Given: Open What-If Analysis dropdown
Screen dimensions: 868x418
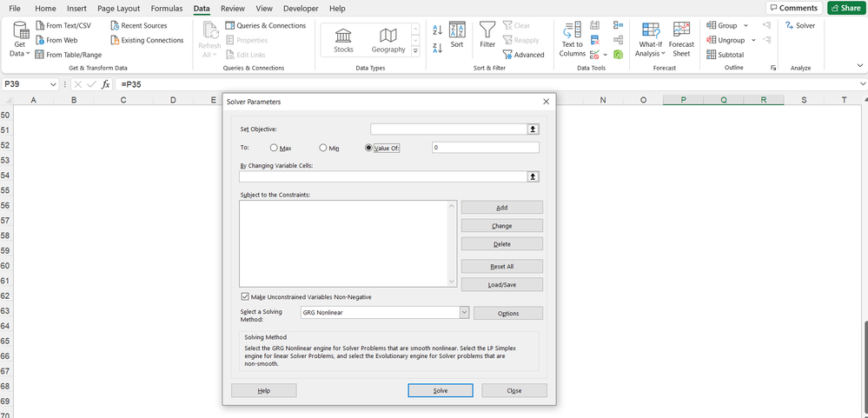Looking at the screenshot, I should tap(650, 40).
